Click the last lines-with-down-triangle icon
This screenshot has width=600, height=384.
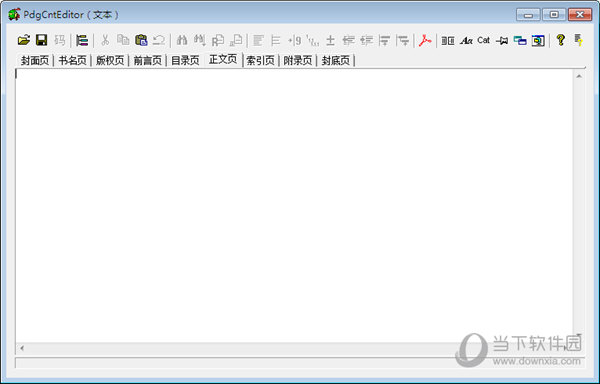[403, 40]
